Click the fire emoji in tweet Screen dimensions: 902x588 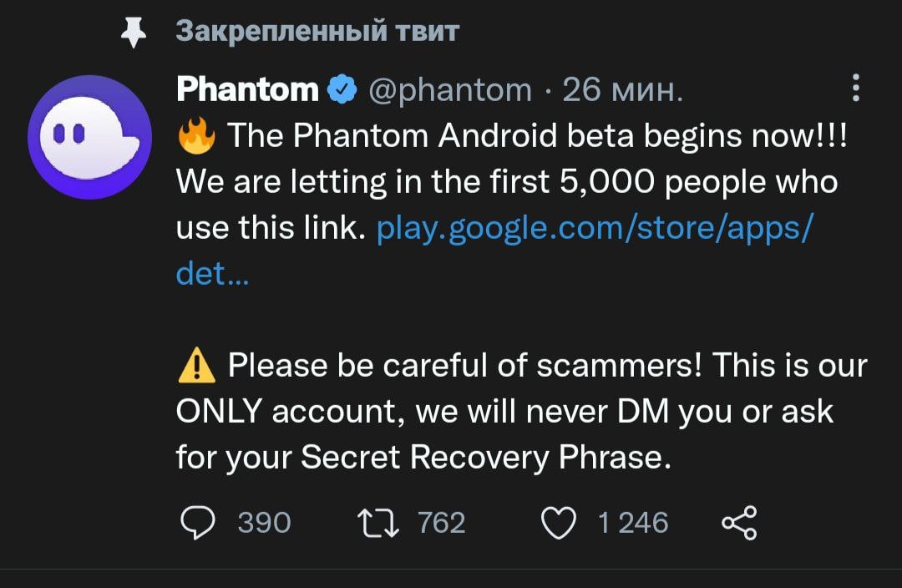196,134
